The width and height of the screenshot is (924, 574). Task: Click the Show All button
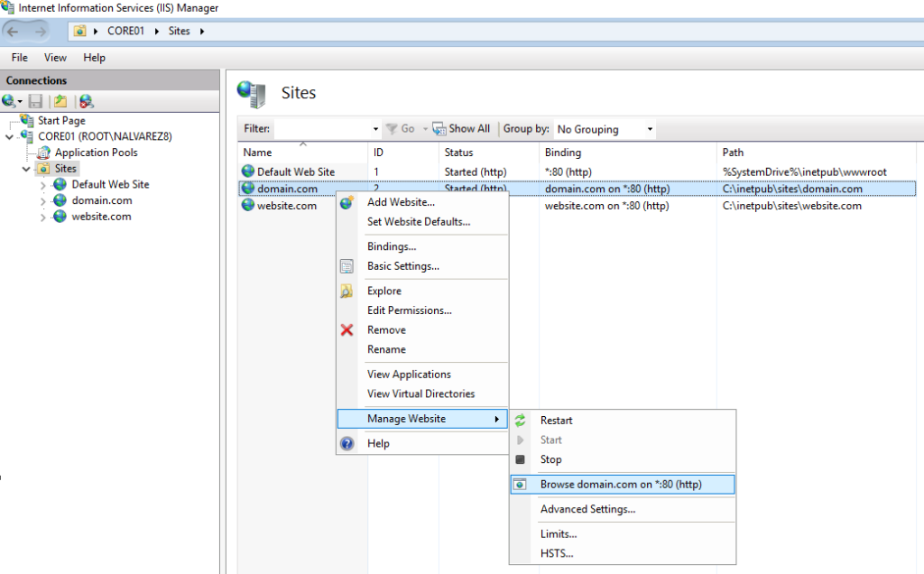pos(461,128)
